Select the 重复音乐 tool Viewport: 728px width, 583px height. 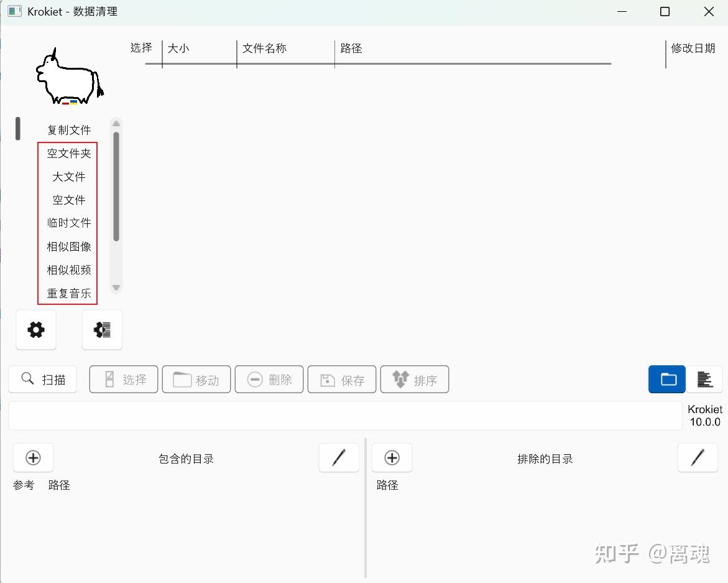click(69, 293)
